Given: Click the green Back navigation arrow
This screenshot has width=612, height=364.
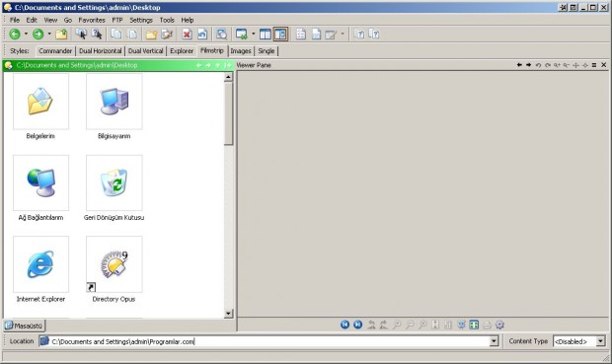Looking at the screenshot, I should [15, 35].
